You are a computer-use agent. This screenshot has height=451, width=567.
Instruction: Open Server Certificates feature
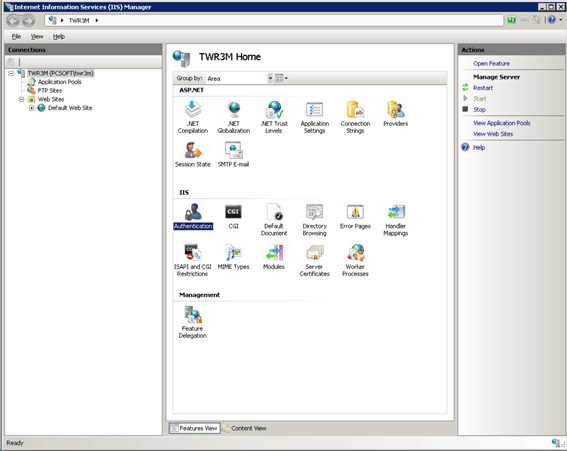pos(315,260)
